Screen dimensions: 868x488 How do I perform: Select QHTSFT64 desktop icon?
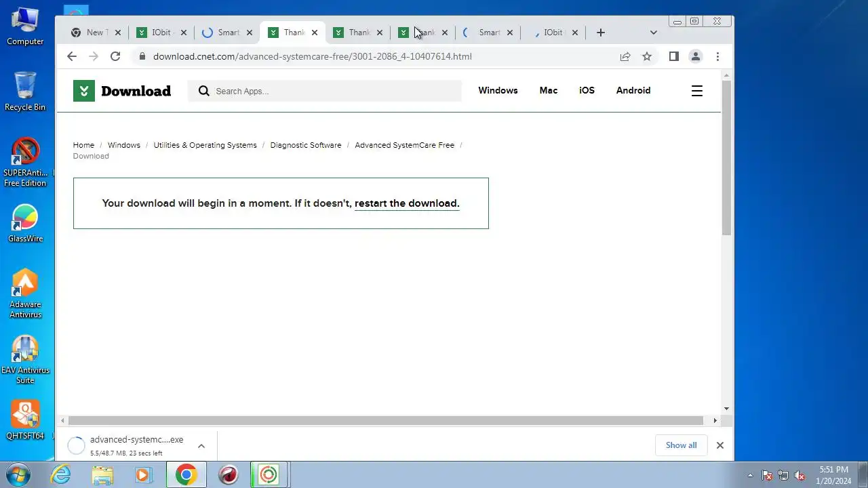point(25,420)
